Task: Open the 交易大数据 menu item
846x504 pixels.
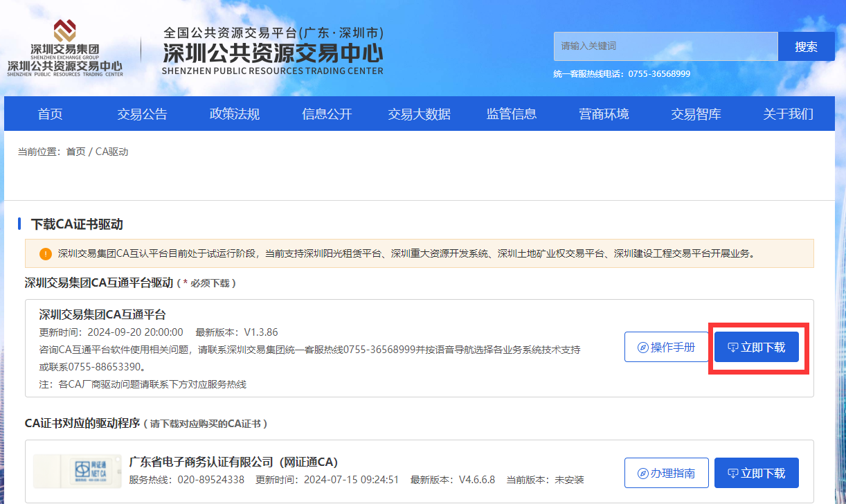Action: [x=419, y=114]
